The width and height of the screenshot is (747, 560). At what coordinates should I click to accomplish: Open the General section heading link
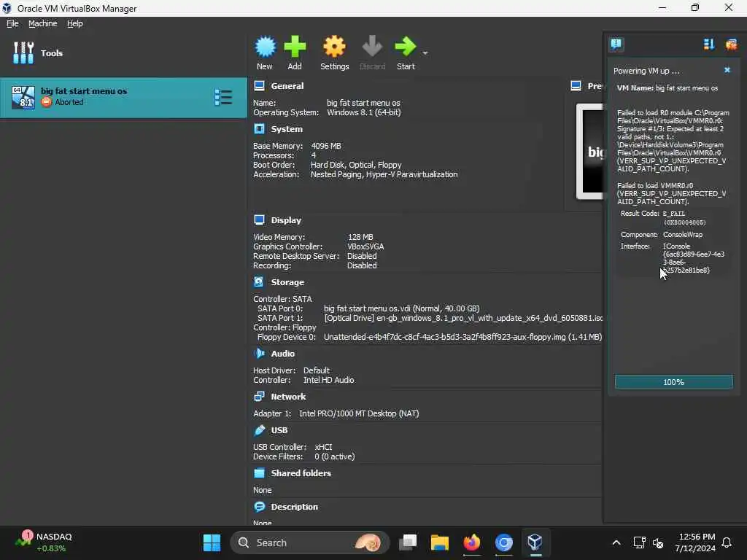[287, 86]
